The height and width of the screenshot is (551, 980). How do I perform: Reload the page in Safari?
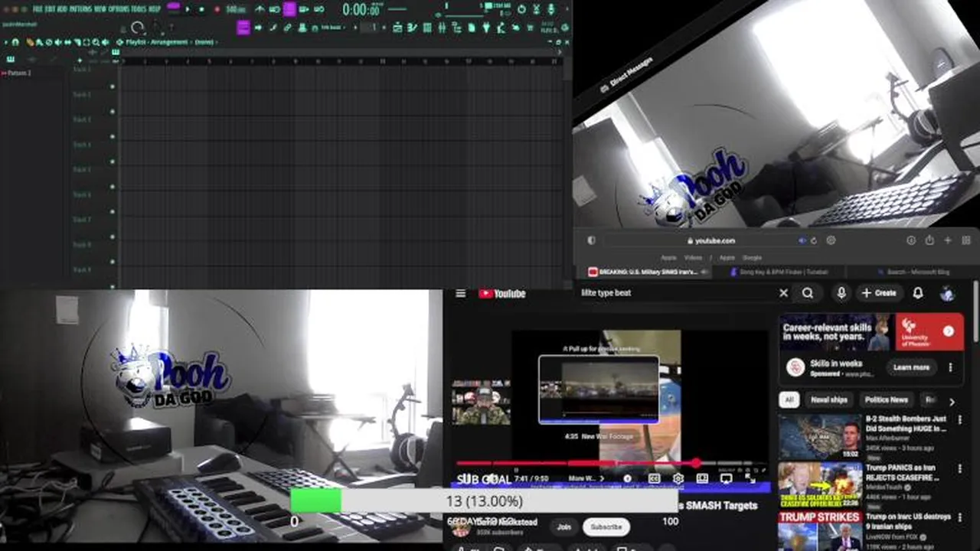(x=814, y=240)
